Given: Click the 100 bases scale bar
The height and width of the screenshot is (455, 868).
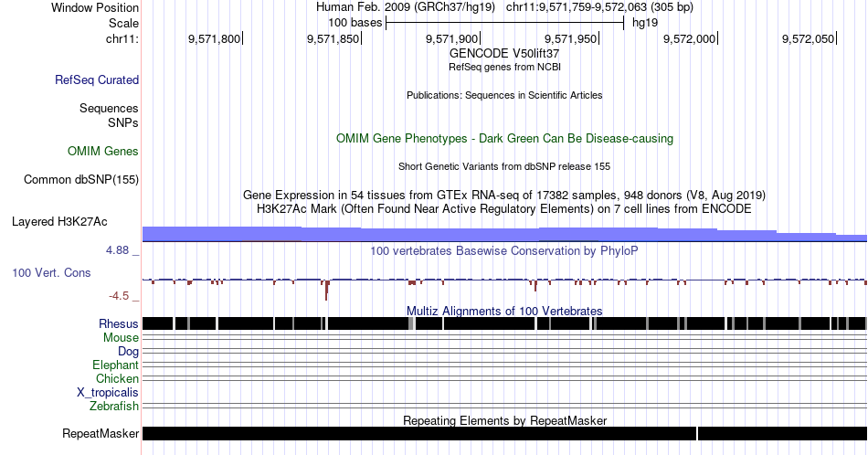Looking at the screenshot, I should pyautogui.click(x=505, y=23).
